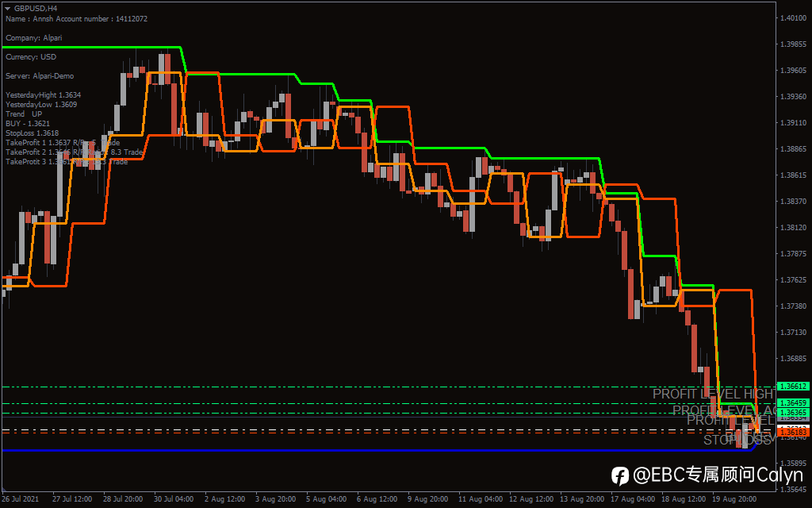The width and height of the screenshot is (812, 508).
Task: Click the 1.40100 price axis label
Action: pos(793,18)
